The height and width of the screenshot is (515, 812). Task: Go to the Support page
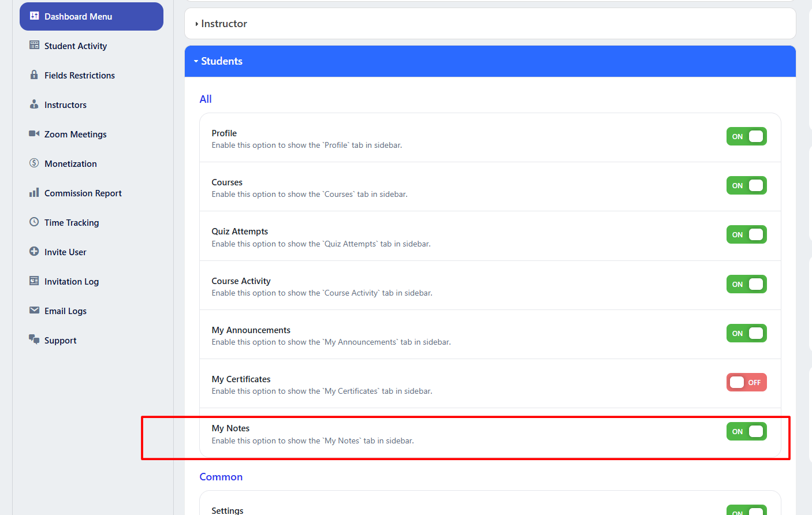60,341
